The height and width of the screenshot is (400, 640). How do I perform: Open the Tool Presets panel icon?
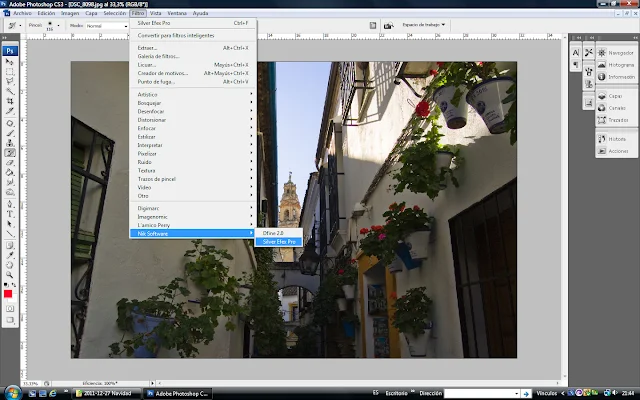589,53
